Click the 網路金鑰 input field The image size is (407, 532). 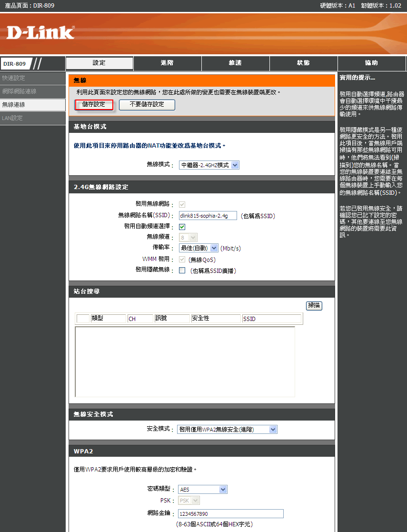pyautogui.click(x=230, y=514)
